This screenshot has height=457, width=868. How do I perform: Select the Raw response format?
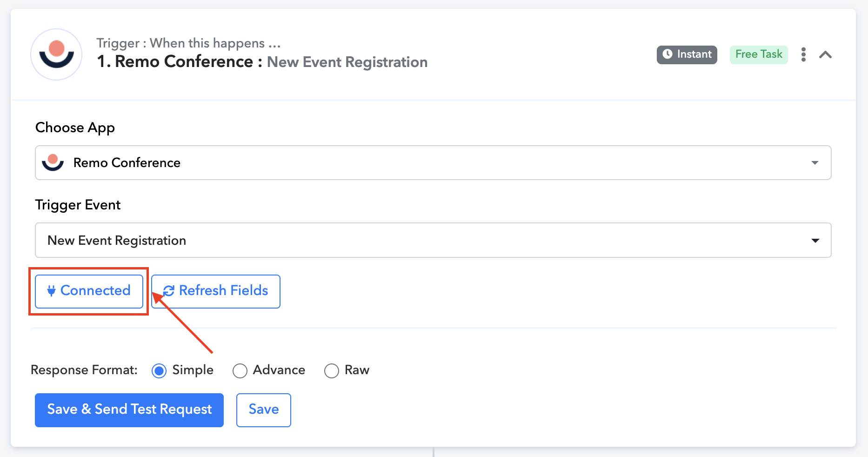tap(332, 371)
